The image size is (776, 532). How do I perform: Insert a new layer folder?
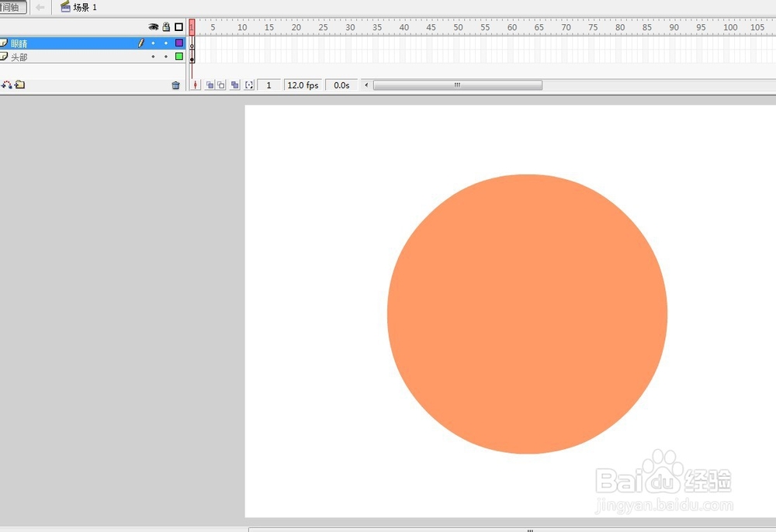pos(20,85)
